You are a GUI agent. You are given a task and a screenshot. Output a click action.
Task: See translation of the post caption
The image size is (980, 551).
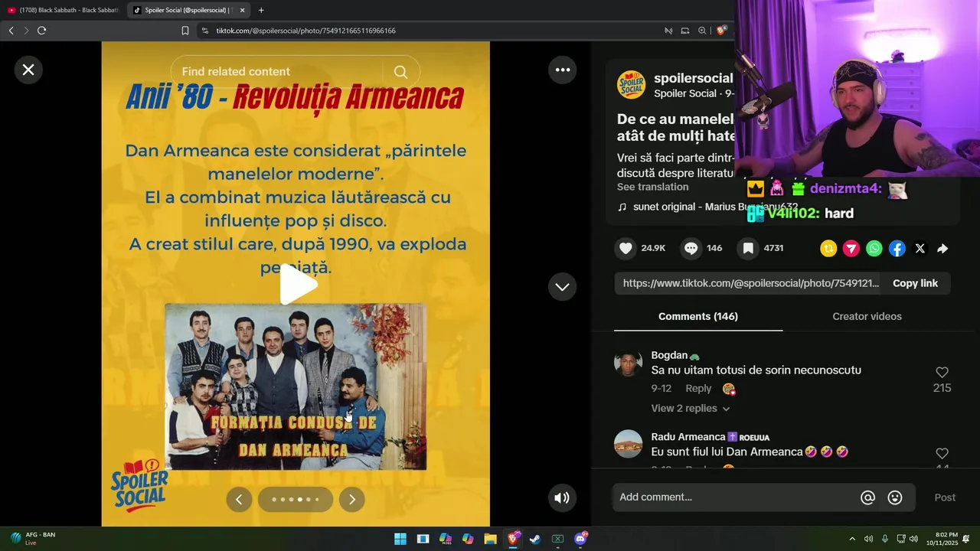point(653,187)
